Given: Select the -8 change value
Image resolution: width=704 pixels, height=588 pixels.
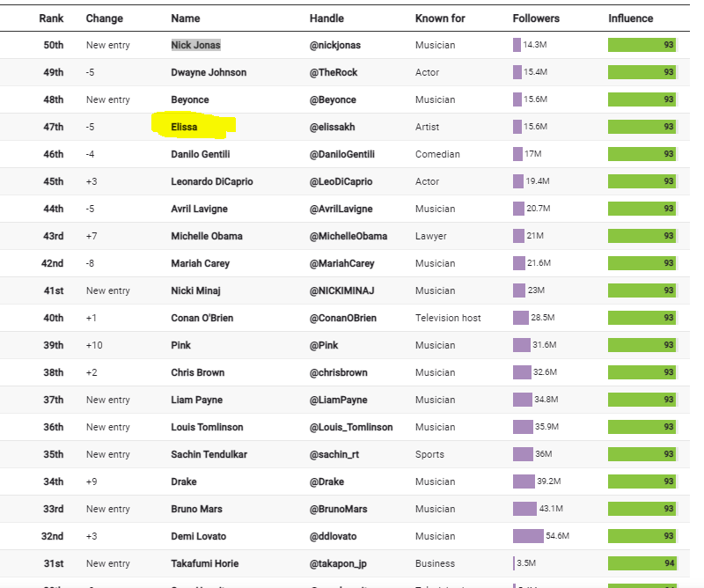Looking at the screenshot, I should (x=91, y=264).
